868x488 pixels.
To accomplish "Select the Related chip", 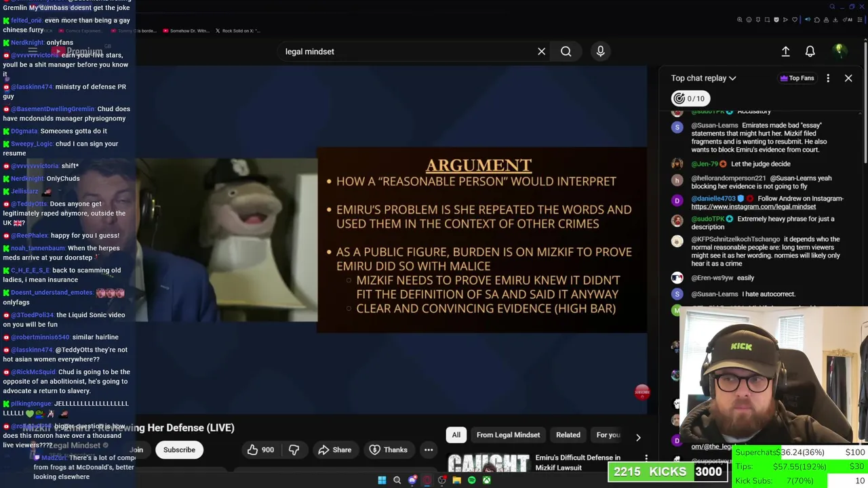I will click(568, 435).
